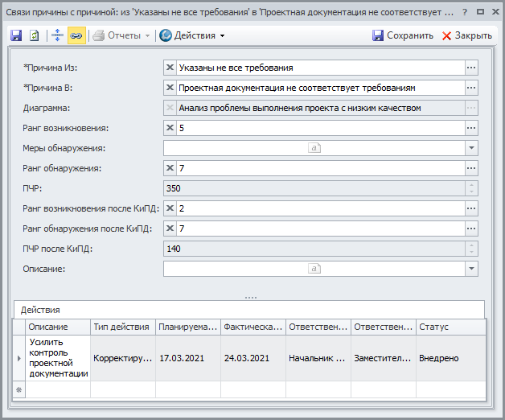The width and height of the screenshot is (505, 420).
Task: Clear the Ранг возникновения value
Action: 170,128
